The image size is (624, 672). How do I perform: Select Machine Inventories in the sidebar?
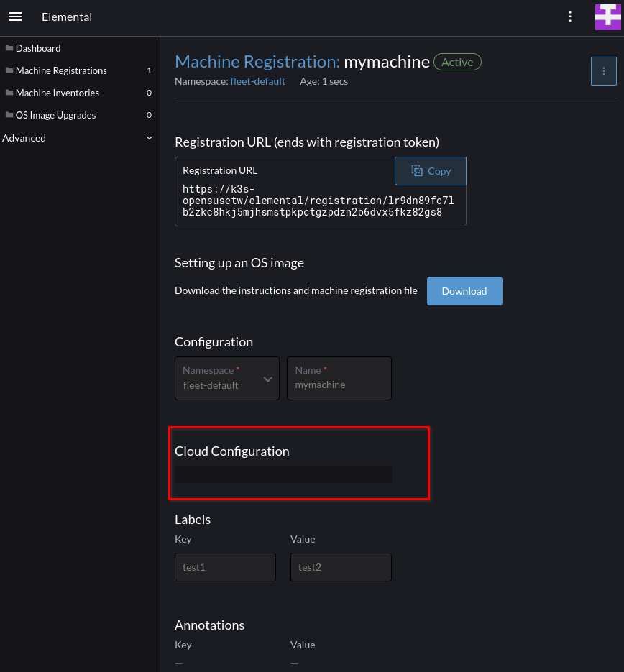click(x=57, y=93)
